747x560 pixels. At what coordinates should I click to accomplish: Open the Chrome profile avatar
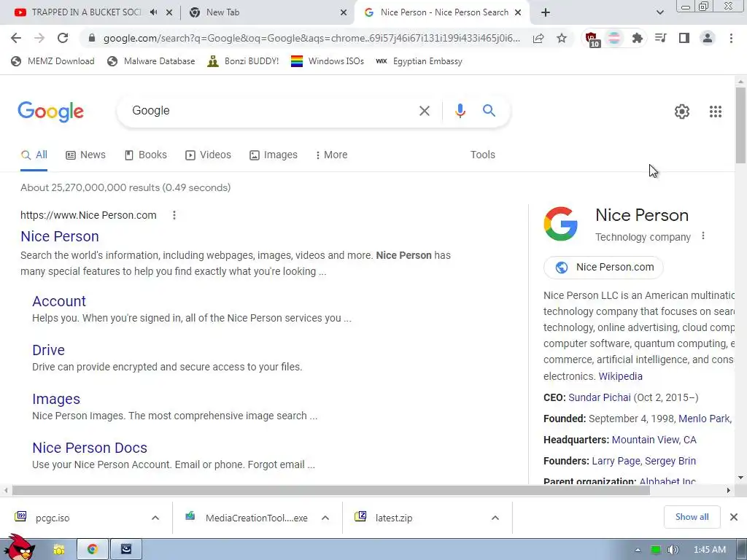click(x=708, y=38)
